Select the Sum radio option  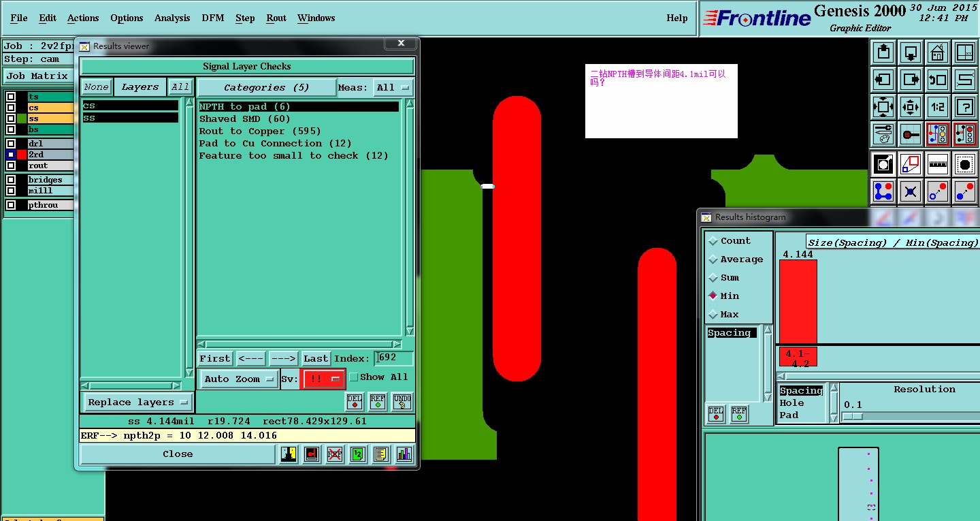[x=713, y=278]
